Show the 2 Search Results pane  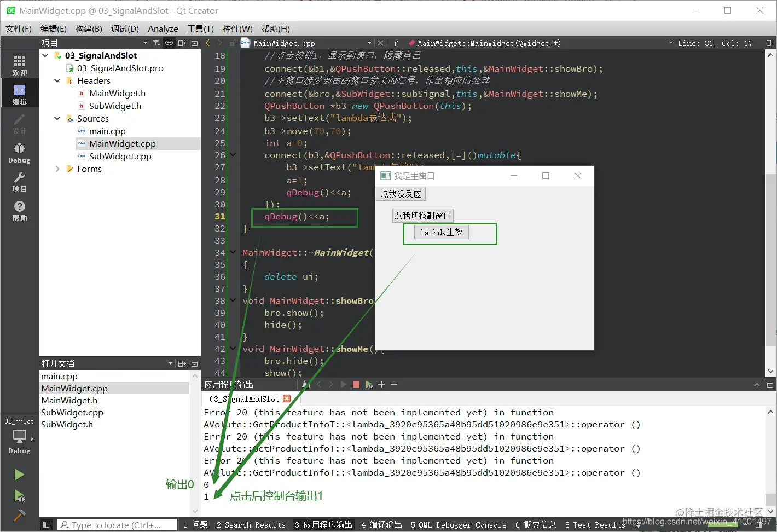click(251, 525)
